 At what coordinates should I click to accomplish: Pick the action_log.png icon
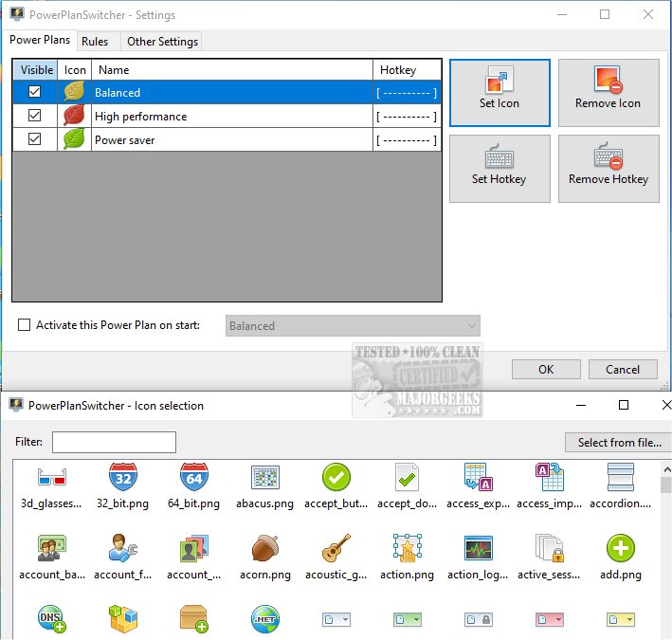[x=478, y=548]
